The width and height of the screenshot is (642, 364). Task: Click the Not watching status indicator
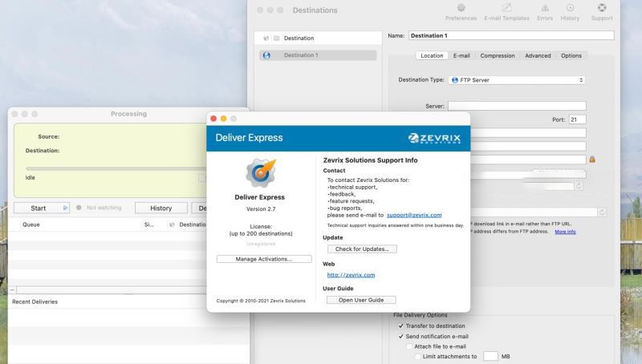pyautogui.click(x=79, y=208)
